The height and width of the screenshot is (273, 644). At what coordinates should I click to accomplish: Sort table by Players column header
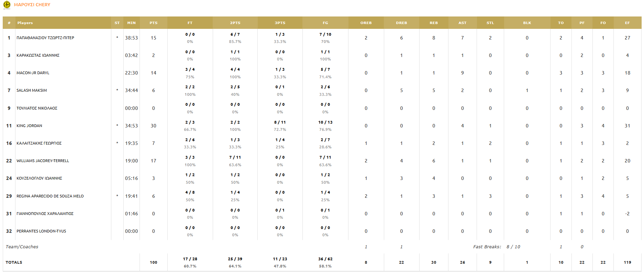[x=25, y=23]
